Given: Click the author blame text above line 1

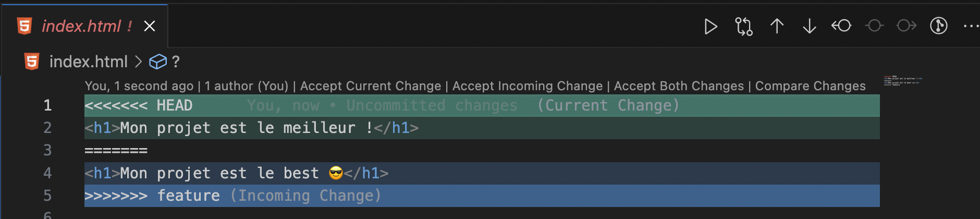Looking at the screenshot, I should [187, 86].
